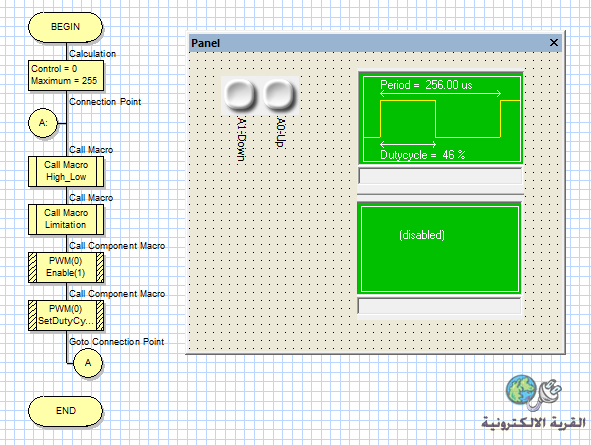This screenshot has height=445, width=591.
Task: Click the disabled PWM channel display
Action: tap(440, 249)
